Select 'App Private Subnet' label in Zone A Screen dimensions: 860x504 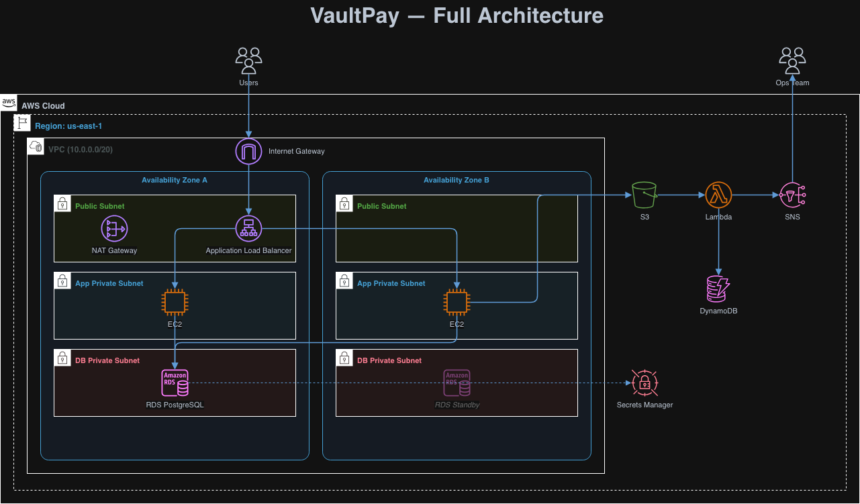[109, 283]
